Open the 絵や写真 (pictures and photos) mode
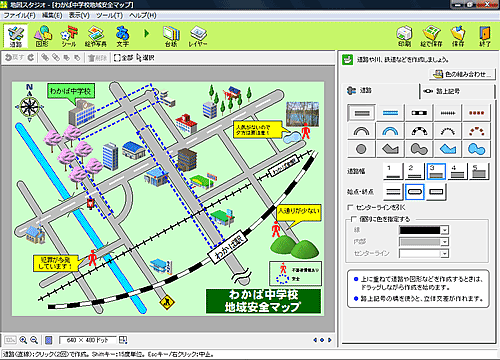The height and width of the screenshot is (360, 500). coord(96,36)
